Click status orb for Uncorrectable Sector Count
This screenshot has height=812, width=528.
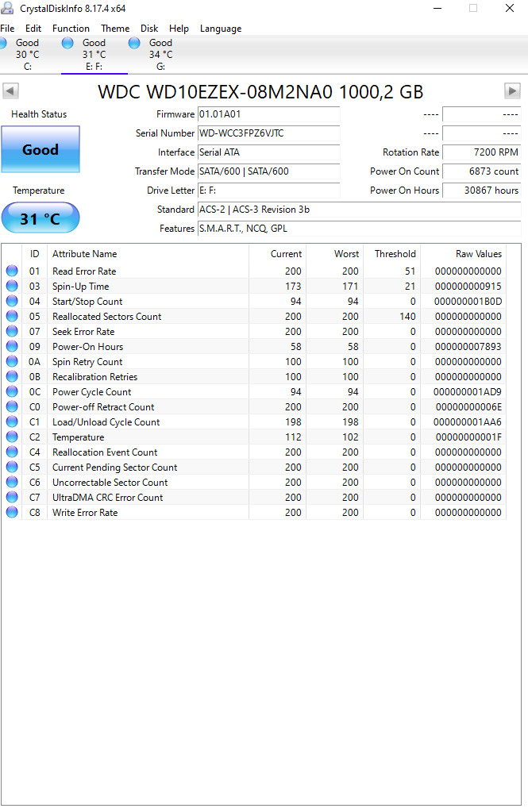12,482
